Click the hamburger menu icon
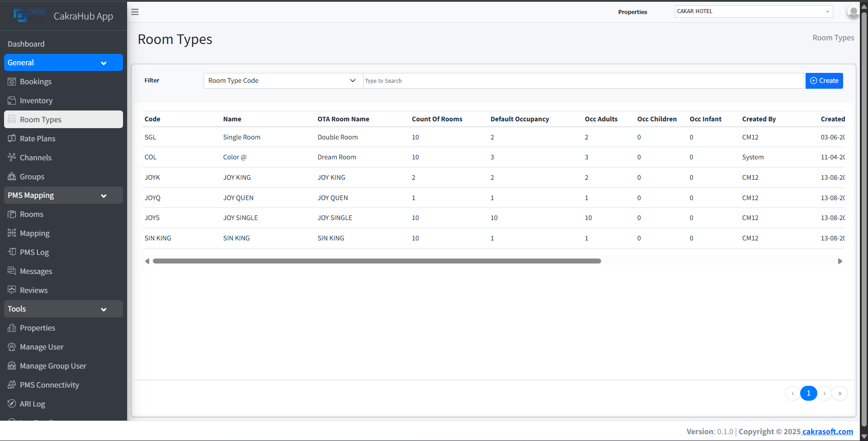868x441 pixels. pos(135,12)
